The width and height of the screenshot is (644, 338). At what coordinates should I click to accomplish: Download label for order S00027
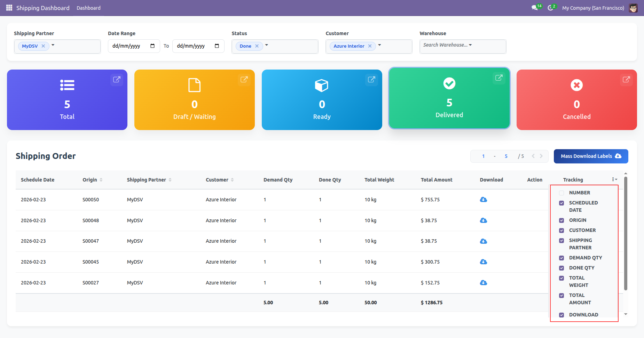pos(484,283)
